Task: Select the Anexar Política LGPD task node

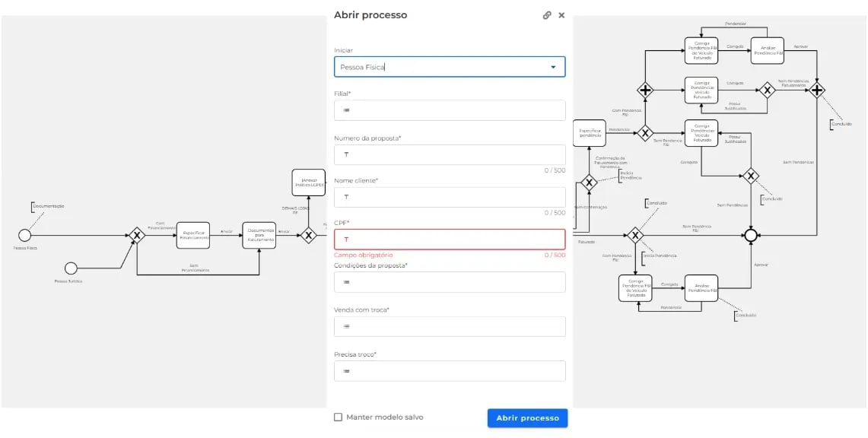Action: (309, 182)
